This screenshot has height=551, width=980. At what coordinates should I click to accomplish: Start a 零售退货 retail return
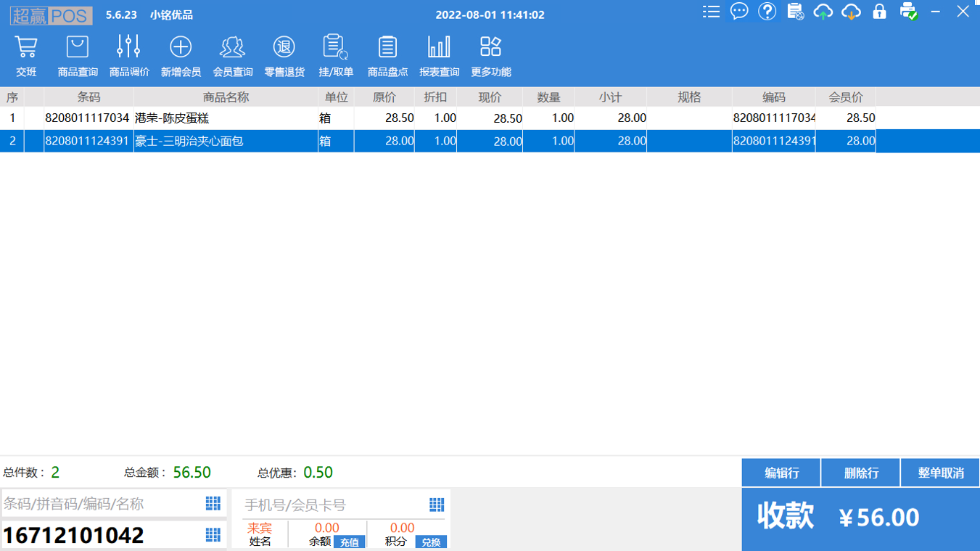tap(284, 56)
